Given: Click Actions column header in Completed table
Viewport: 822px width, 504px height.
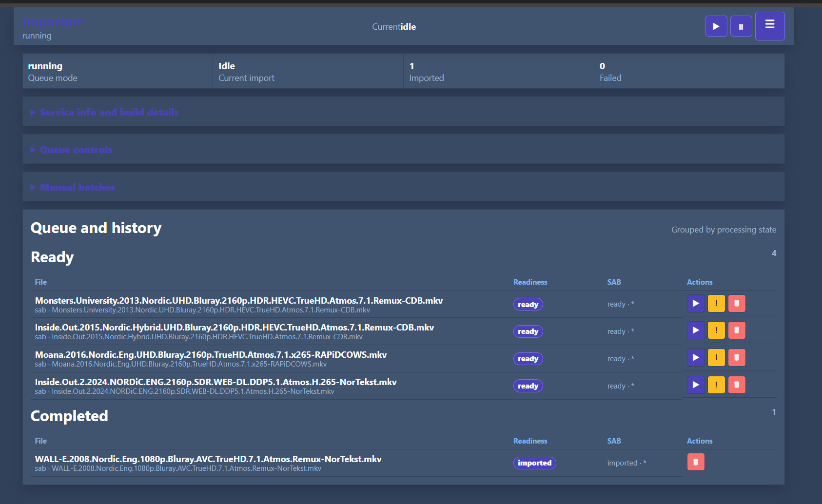Looking at the screenshot, I should point(700,441).
